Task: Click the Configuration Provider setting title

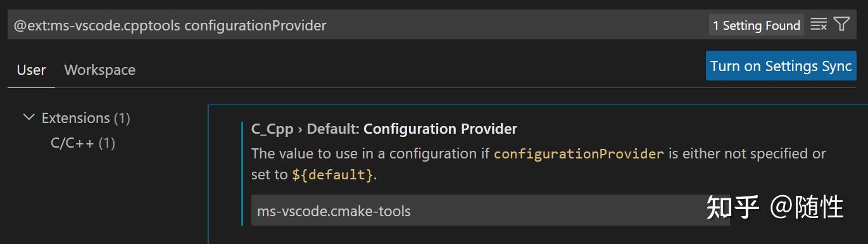Action: (x=440, y=129)
